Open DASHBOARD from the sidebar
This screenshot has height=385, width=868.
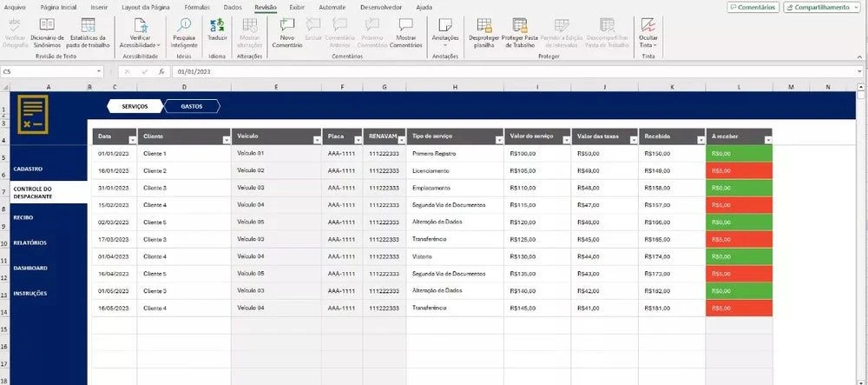30,269
